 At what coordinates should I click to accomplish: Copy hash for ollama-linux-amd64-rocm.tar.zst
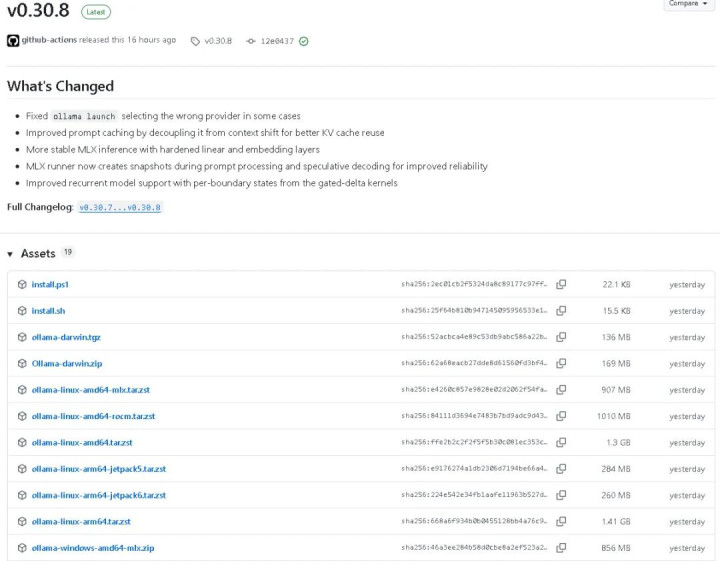click(561, 416)
